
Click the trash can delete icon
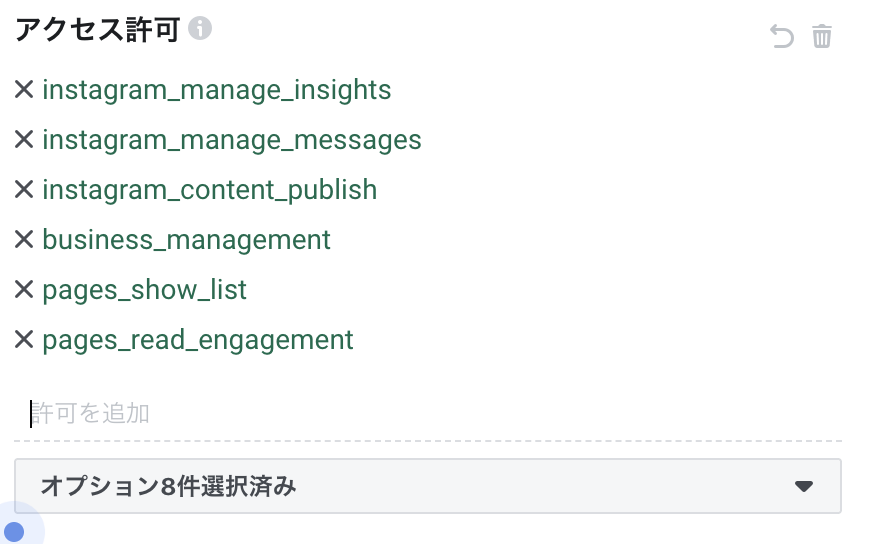click(x=822, y=36)
